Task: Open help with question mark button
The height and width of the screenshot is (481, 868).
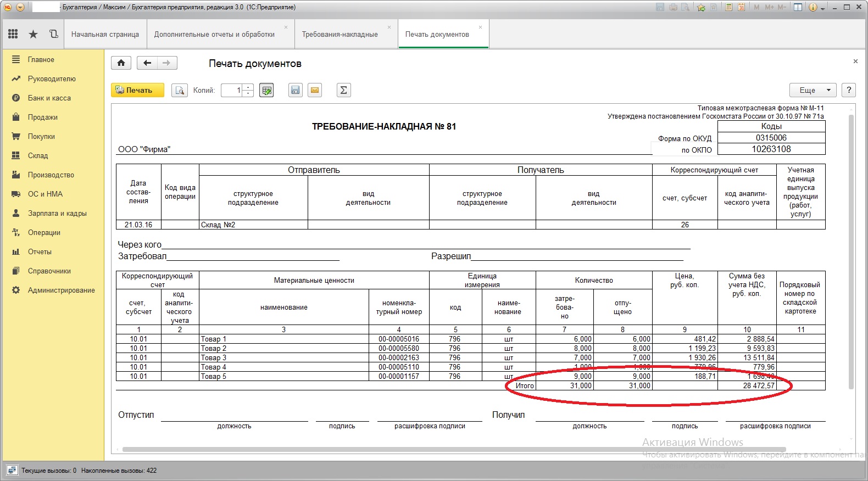Action: [x=849, y=90]
